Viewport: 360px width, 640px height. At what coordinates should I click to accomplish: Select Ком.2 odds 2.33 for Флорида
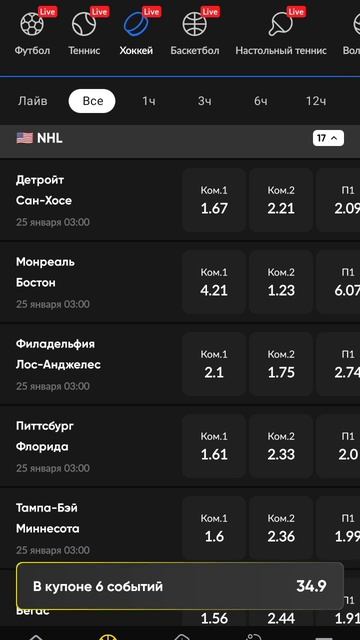point(281,446)
